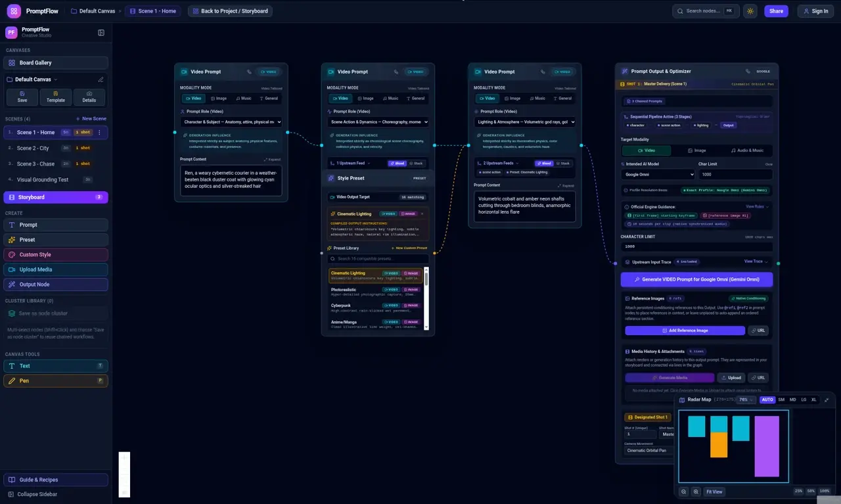Image resolution: width=841 pixels, height=504 pixels.
Task: Click the Preset Library sparkle icon
Action: (329, 248)
